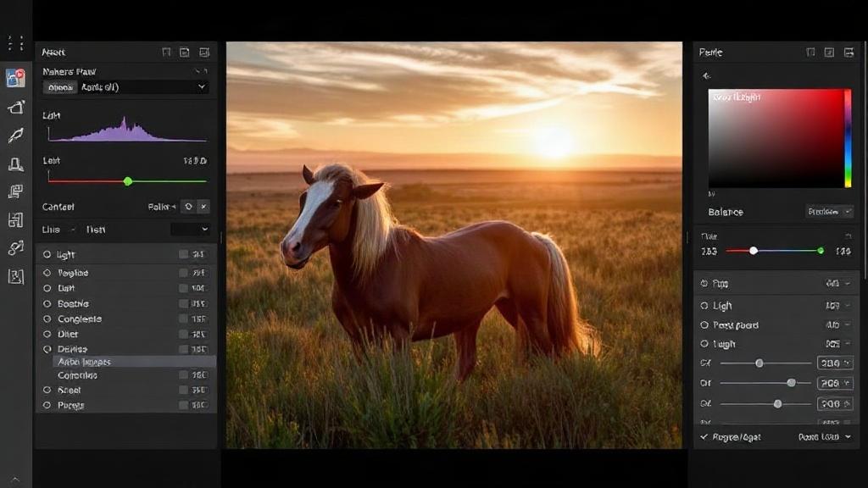
Task: Select the framed image tool at toolbar bottom
Action: pyautogui.click(x=15, y=276)
